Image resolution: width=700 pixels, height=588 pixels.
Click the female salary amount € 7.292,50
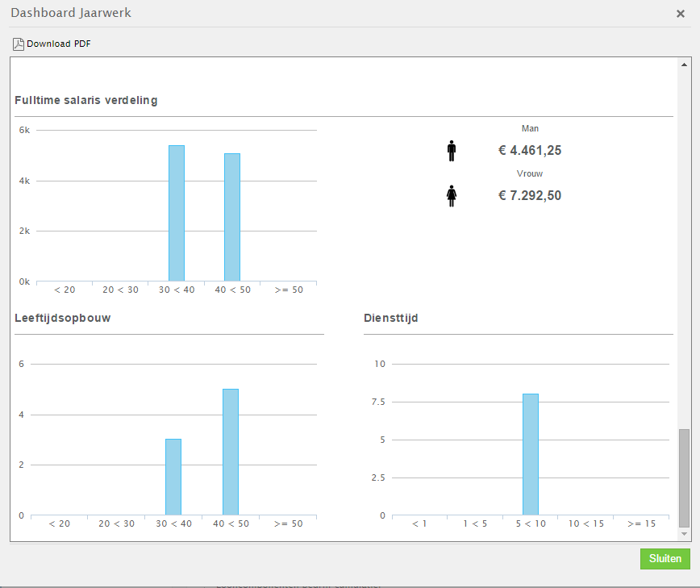point(530,195)
